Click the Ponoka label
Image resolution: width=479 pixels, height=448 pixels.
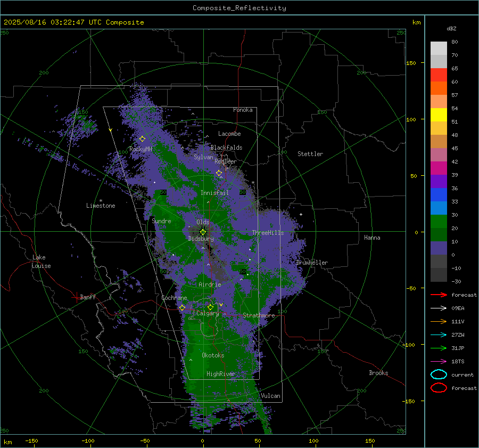[x=243, y=110]
